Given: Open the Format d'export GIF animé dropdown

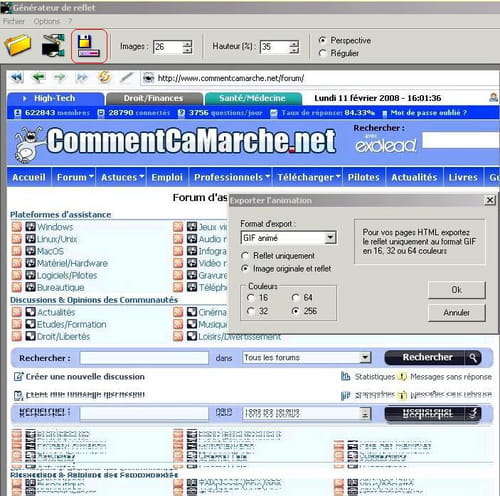Looking at the screenshot, I should pyautogui.click(x=330, y=238).
